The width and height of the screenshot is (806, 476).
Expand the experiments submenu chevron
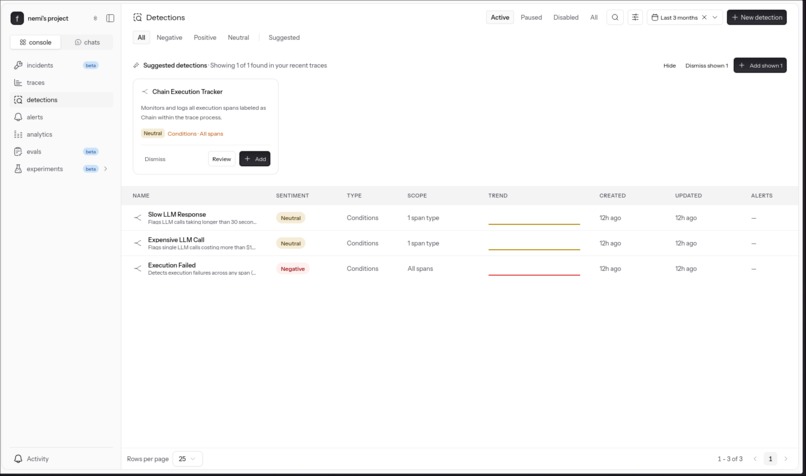point(106,169)
